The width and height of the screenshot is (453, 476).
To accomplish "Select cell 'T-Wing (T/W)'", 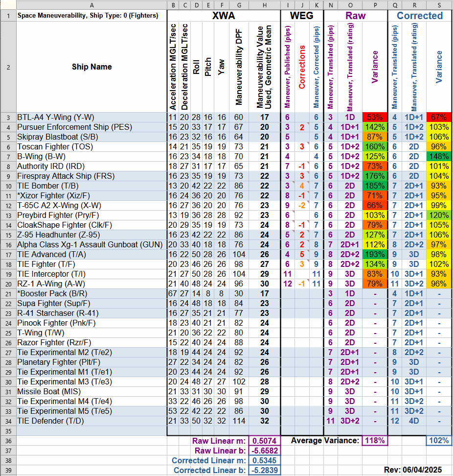I will click(x=91, y=333).
